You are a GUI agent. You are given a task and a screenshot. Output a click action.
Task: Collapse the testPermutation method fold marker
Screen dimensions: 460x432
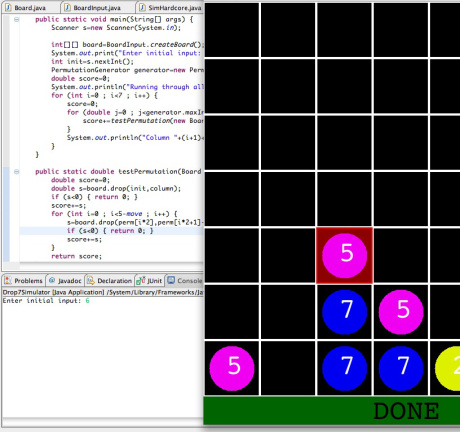[16, 172]
